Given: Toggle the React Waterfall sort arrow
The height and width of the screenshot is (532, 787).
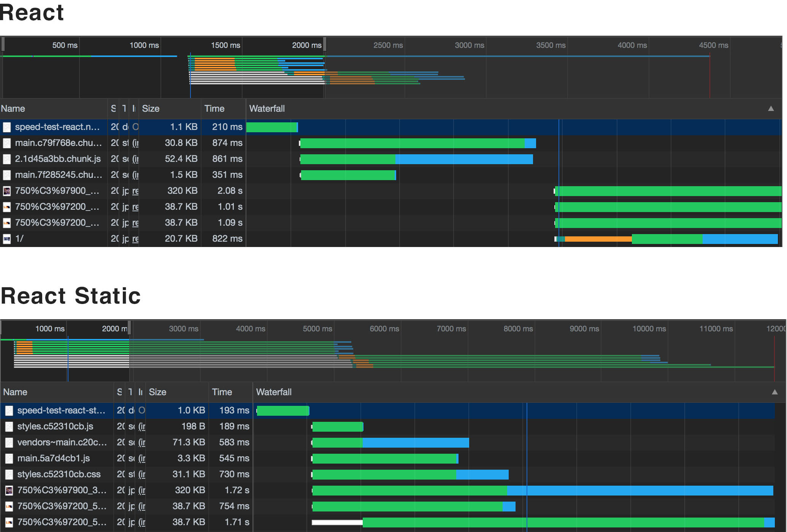Looking at the screenshot, I should (x=771, y=109).
